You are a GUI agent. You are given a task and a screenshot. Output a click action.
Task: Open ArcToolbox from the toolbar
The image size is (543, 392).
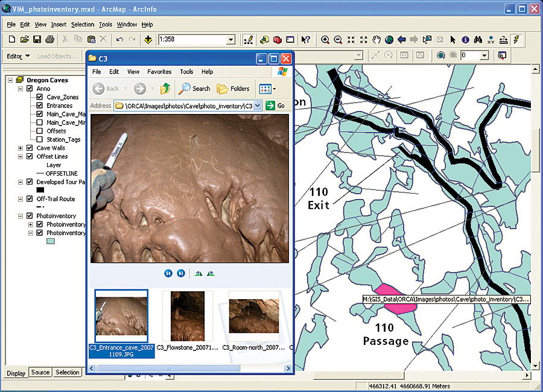point(277,40)
